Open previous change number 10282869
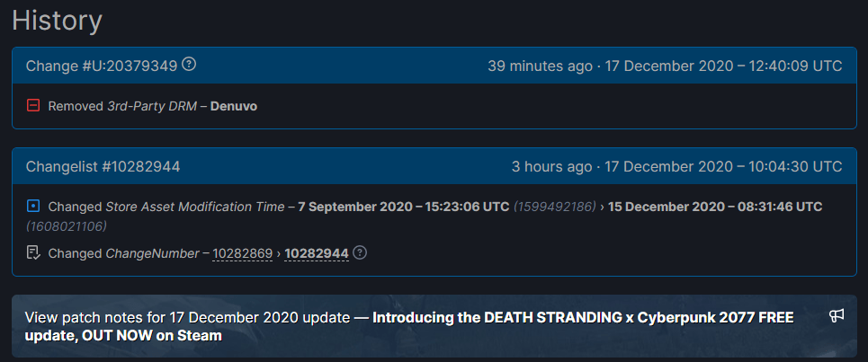The image size is (868, 362). [x=242, y=253]
